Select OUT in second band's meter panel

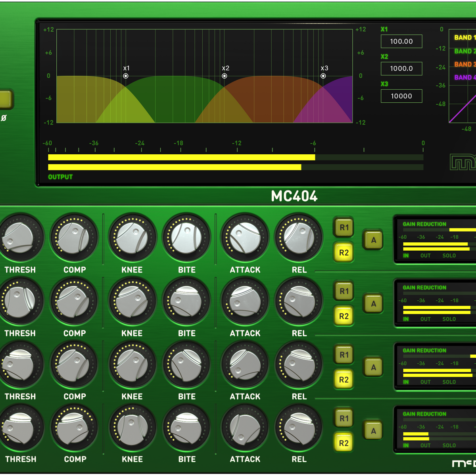pyautogui.click(x=425, y=319)
